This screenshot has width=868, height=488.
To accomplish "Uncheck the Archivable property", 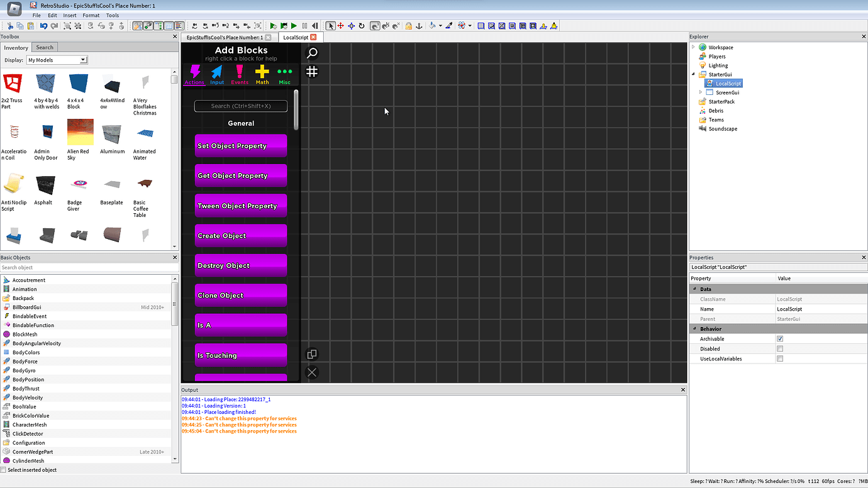I will [780, 338].
